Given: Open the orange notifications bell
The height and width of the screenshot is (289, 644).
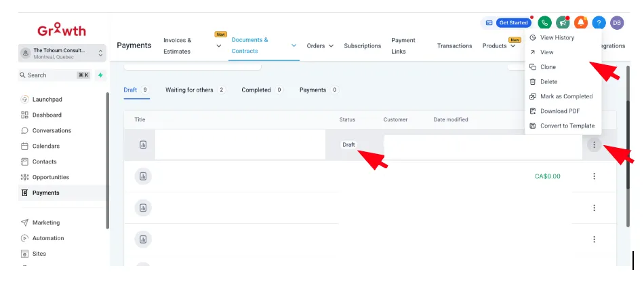Looking at the screenshot, I should point(581,22).
